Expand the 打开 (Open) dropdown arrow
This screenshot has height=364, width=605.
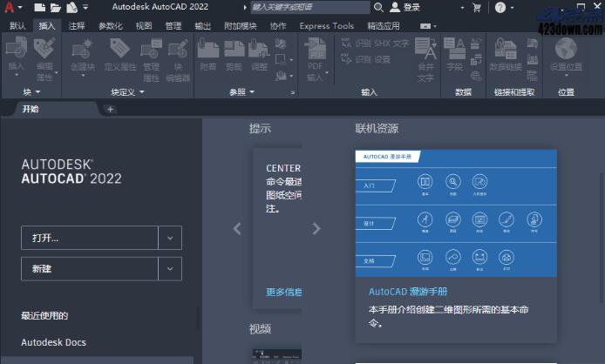click(170, 238)
